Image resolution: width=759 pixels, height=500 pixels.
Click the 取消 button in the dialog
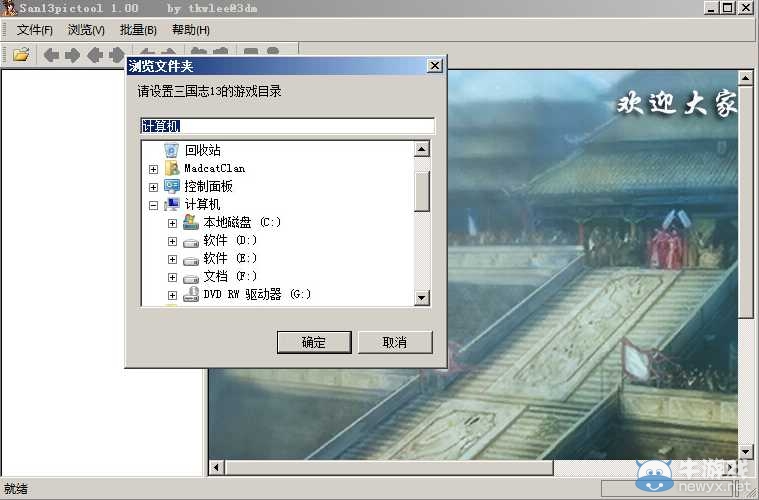tap(395, 342)
